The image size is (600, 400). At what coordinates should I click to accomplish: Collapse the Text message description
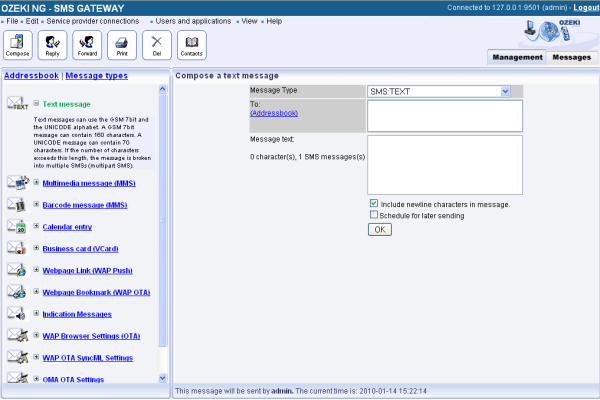[x=36, y=103]
